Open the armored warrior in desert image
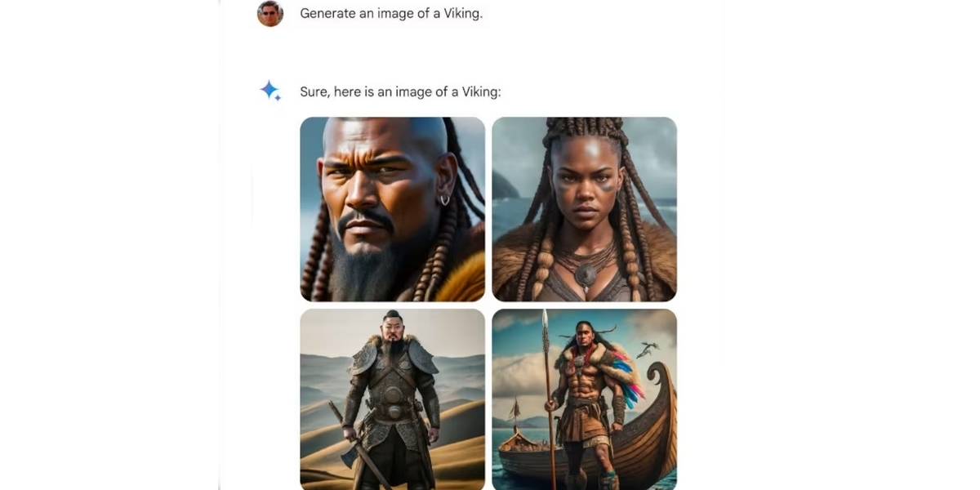 tap(393, 399)
